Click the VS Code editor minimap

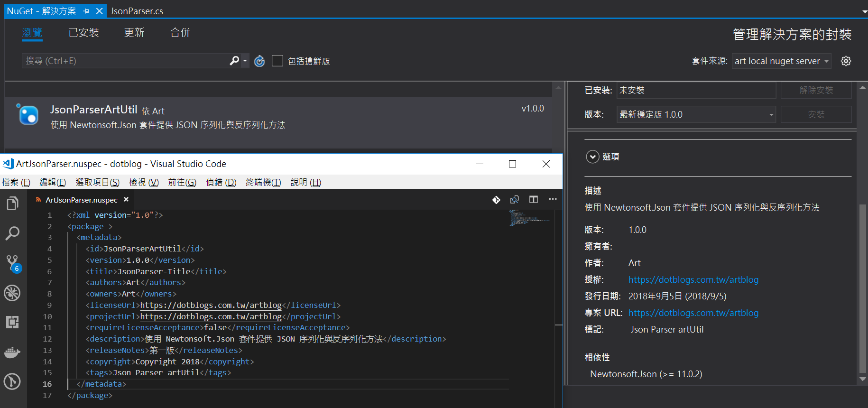point(530,218)
